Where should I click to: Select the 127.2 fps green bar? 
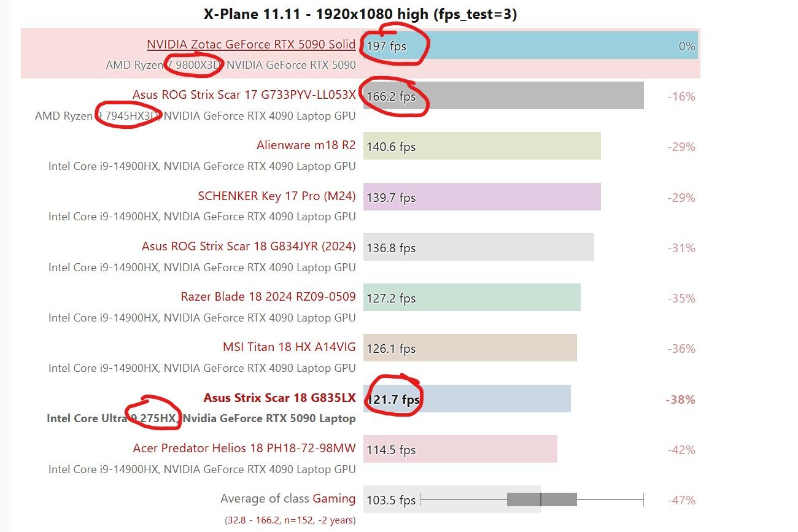(x=472, y=298)
